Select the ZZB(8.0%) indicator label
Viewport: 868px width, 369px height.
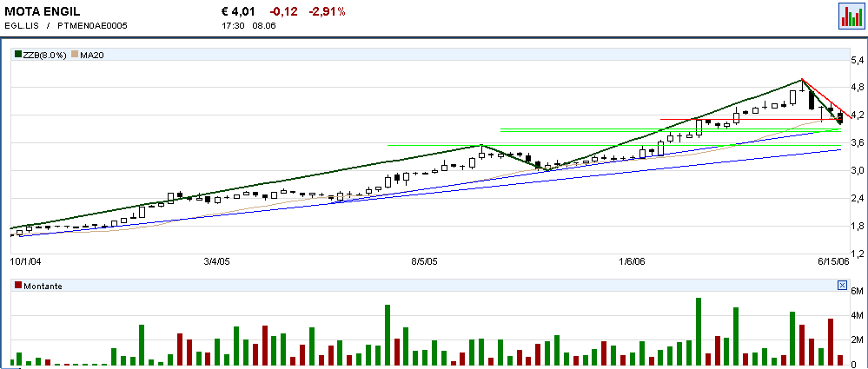[45, 55]
